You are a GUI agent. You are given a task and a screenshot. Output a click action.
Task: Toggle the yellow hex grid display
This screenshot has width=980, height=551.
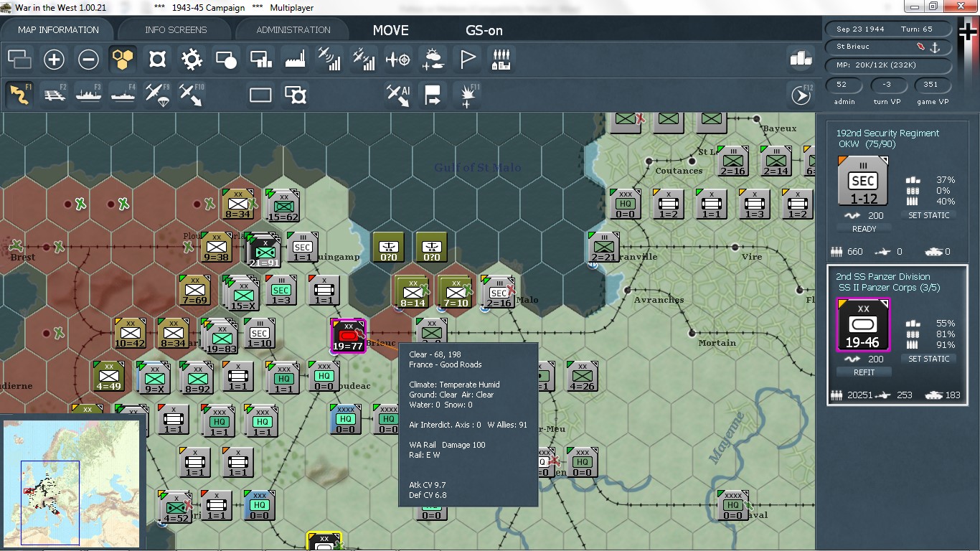[x=123, y=59]
